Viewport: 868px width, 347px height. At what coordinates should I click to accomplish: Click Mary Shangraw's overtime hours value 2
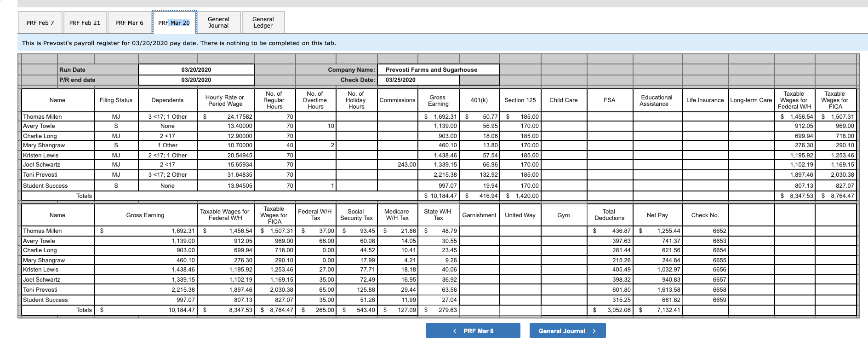click(x=315, y=145)
